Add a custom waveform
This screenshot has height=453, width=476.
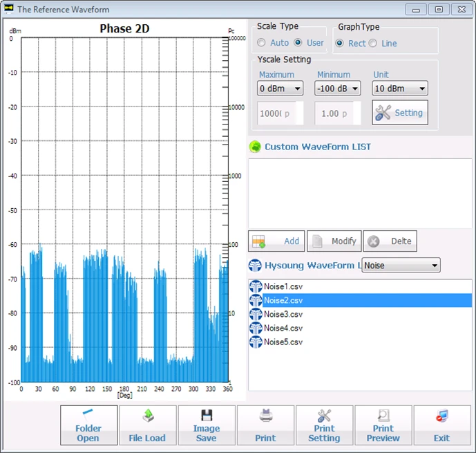(276, 241)
